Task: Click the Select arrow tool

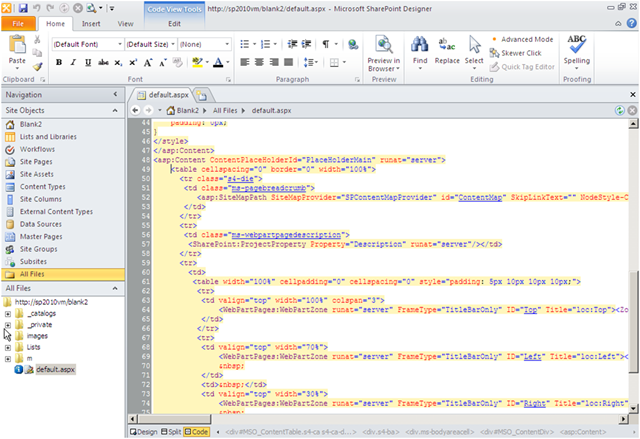Action: point(474,44)
